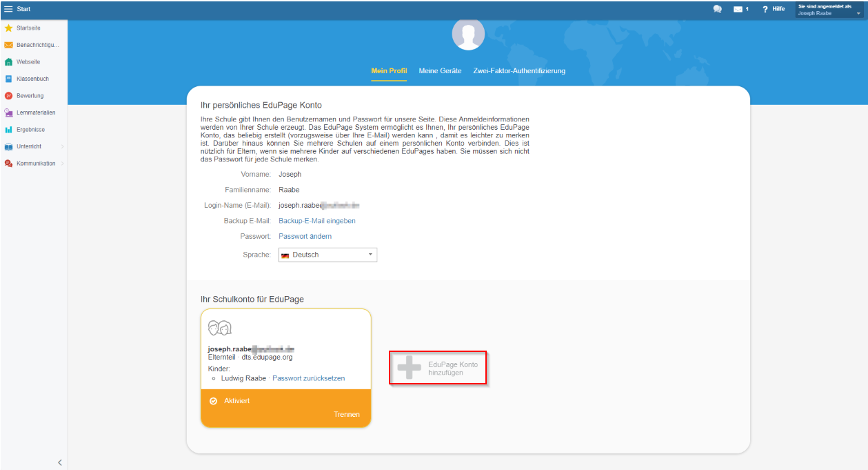This screenshot has width=868, height=470.
Task: Click EduPage Konto hinzufügen button
Action: pos(438,368)
